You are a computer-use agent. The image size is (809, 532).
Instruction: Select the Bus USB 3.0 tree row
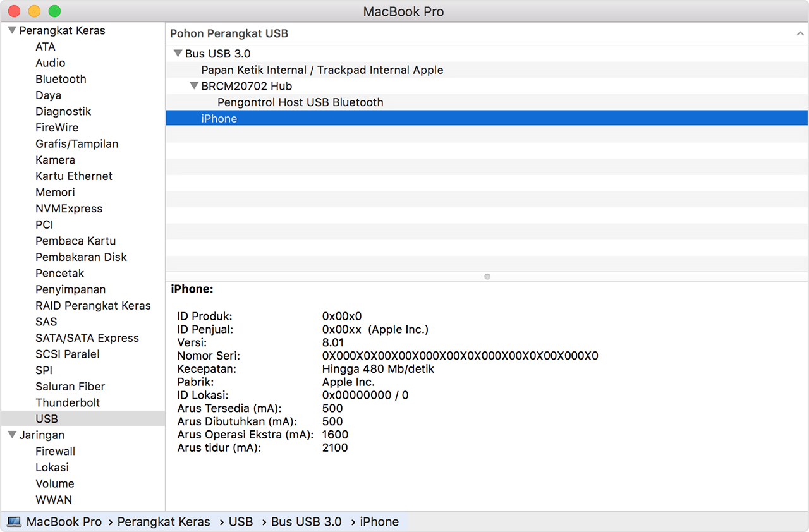click(487, 54)
